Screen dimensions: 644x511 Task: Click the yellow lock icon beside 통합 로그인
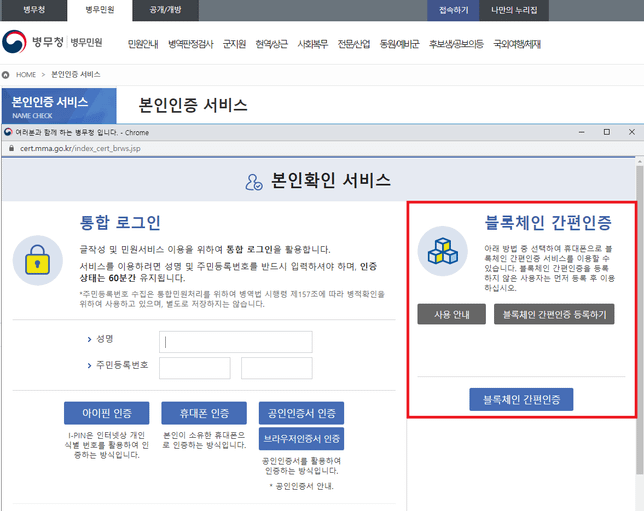tap(38, 260)
